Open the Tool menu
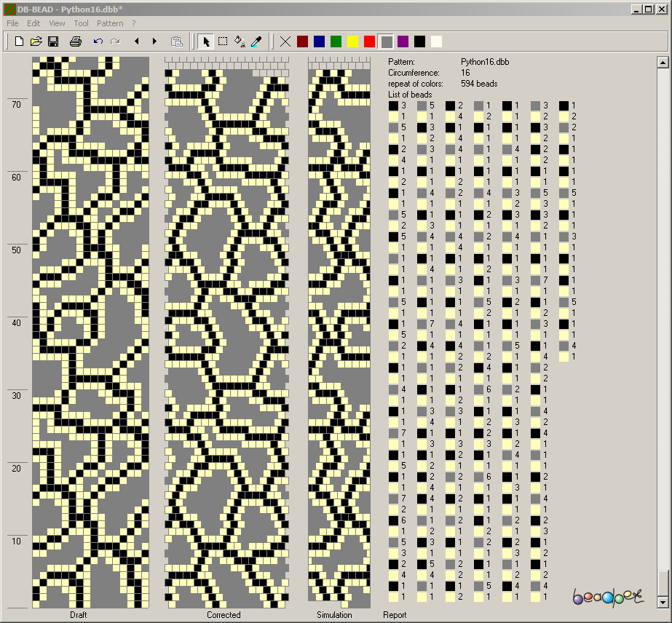This screenshot has width=672, height=623. pos(81,23)
